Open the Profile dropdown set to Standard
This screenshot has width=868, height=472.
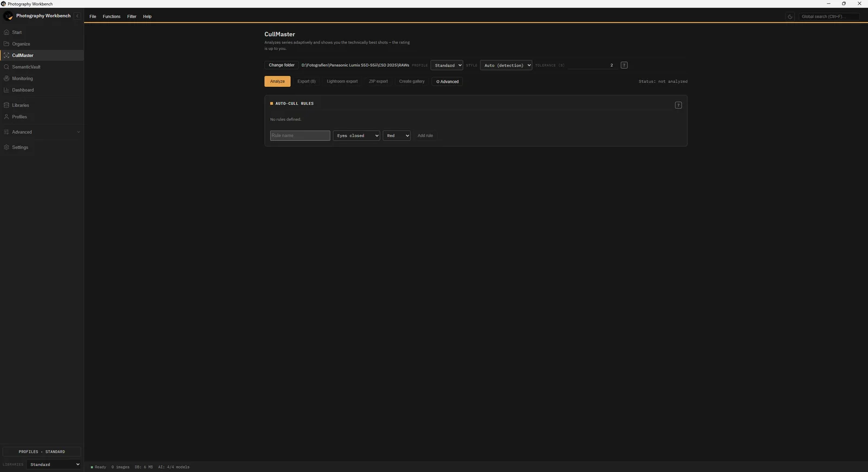click(x=446, y=65)
